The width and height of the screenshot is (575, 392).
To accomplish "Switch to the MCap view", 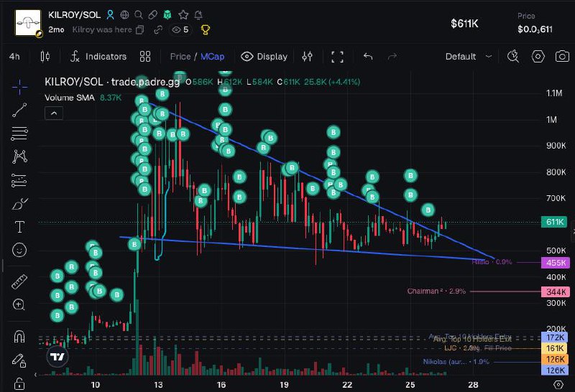I will click(212, 57).
